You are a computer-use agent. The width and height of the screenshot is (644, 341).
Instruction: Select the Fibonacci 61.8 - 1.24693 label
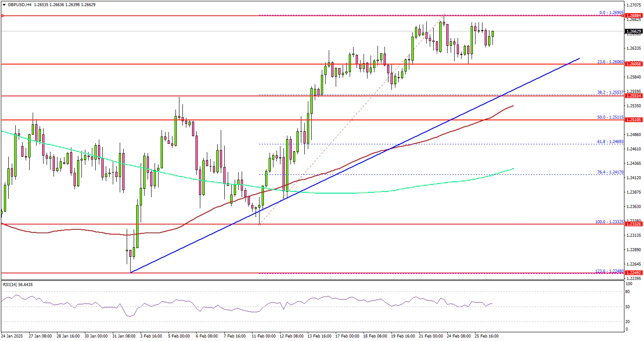(612, 142)
